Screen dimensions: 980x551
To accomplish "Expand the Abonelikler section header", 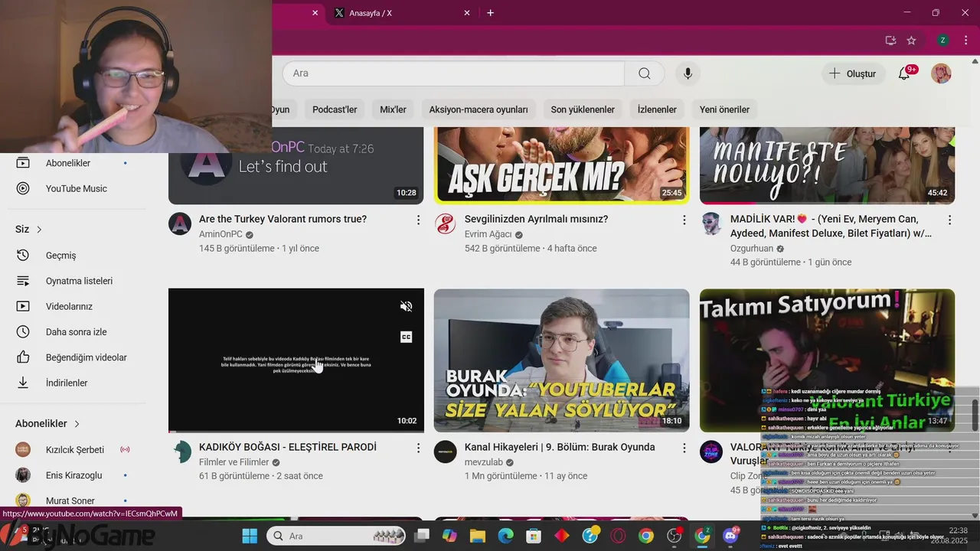I will tap(47, 423).
